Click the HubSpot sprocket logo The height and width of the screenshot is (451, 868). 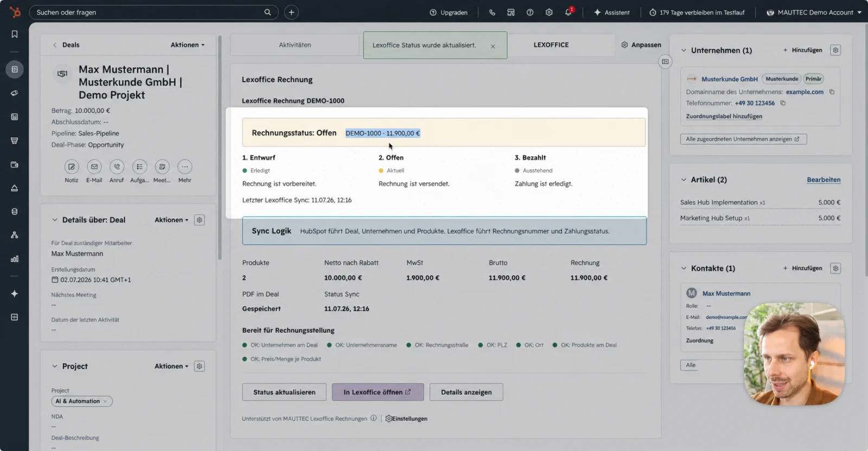15,11
